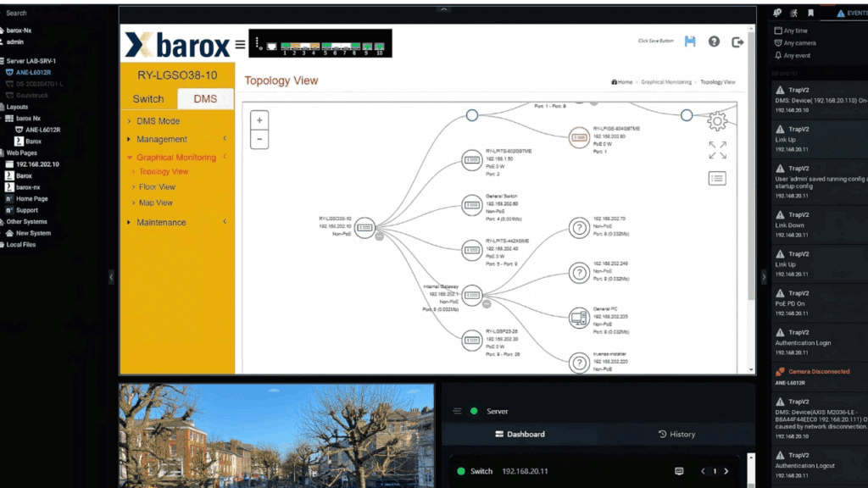Click the Home breadcrumb link
The image size is (868, 488).
tap(622, 82)
